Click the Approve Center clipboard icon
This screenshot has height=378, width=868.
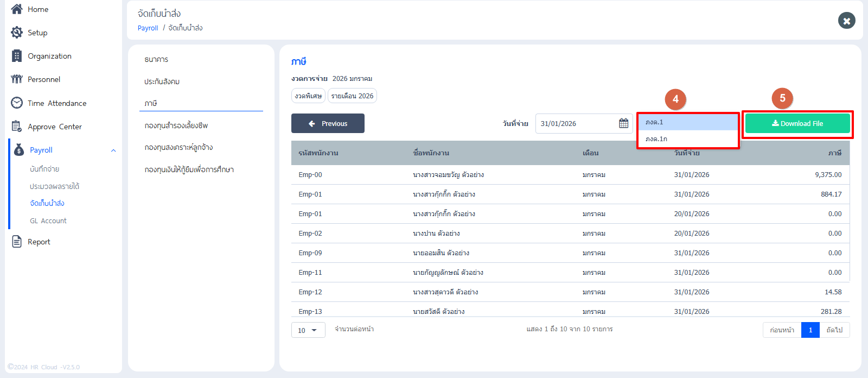(x=17, y=127)
